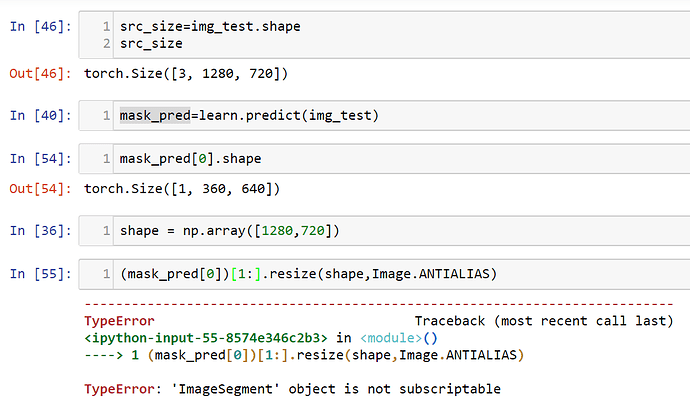
Task: Click the Out[54] output prompt
Action: tap(39, 188)
